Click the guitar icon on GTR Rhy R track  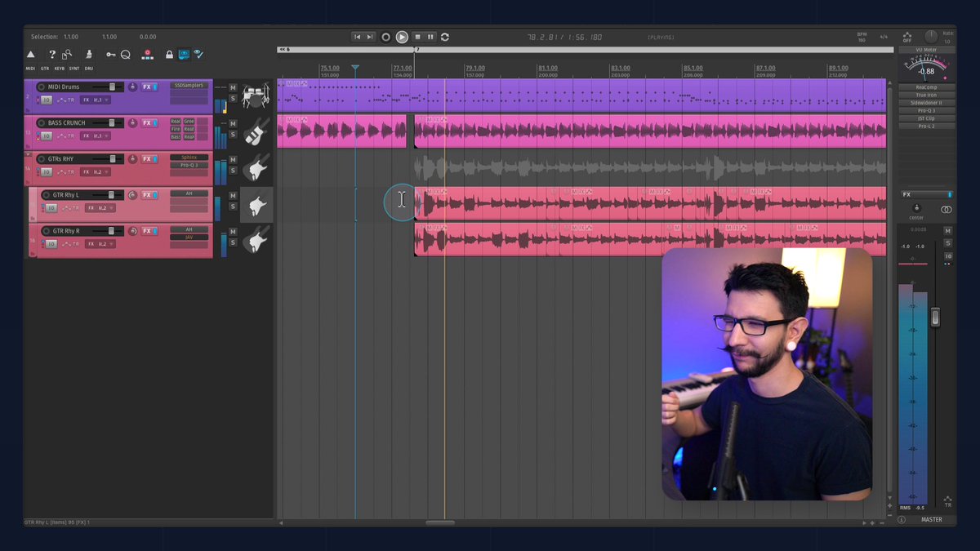pos(256,240)
